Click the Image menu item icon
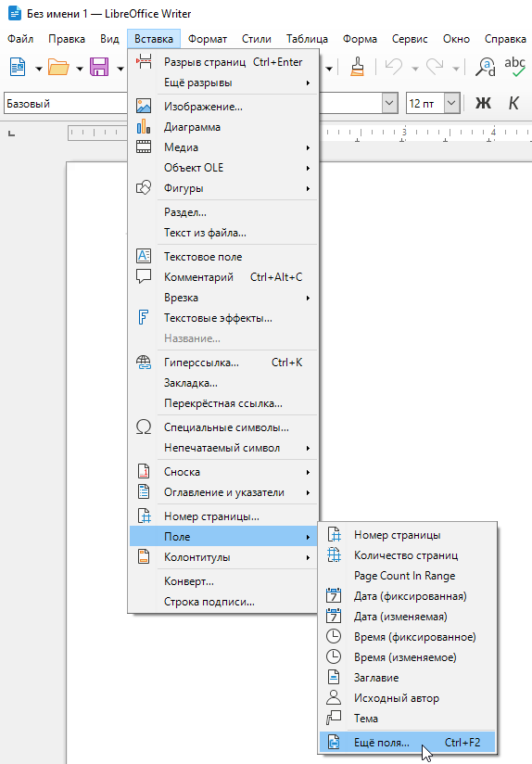Screen dimensions: 532x764 click(x=144, y=107)
